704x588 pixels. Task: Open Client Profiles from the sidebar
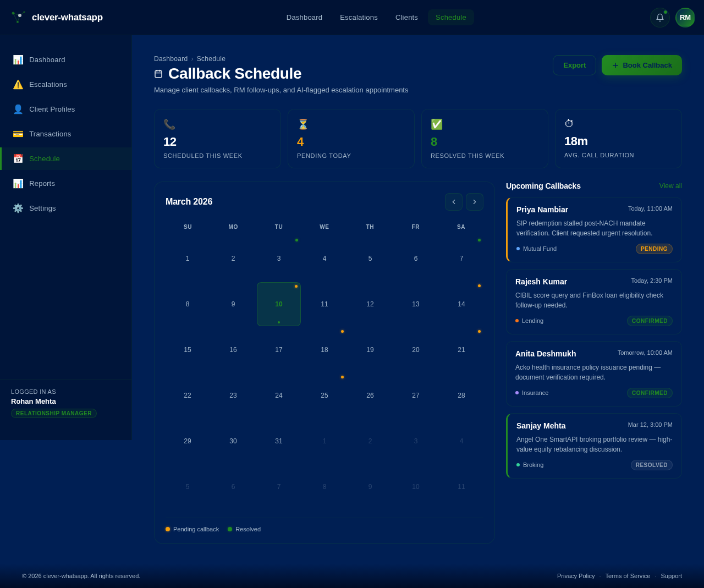coord(18,109)
